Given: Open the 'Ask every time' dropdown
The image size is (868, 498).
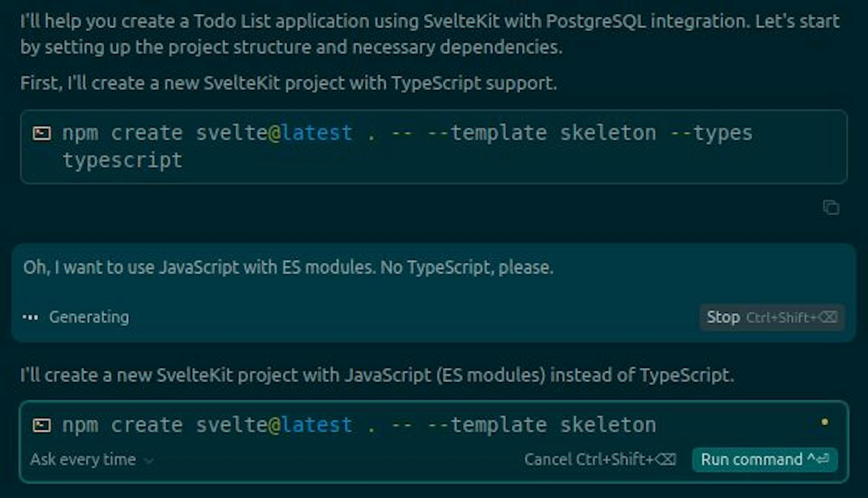Looking at the screenshot, I should (x=83, y=460).
